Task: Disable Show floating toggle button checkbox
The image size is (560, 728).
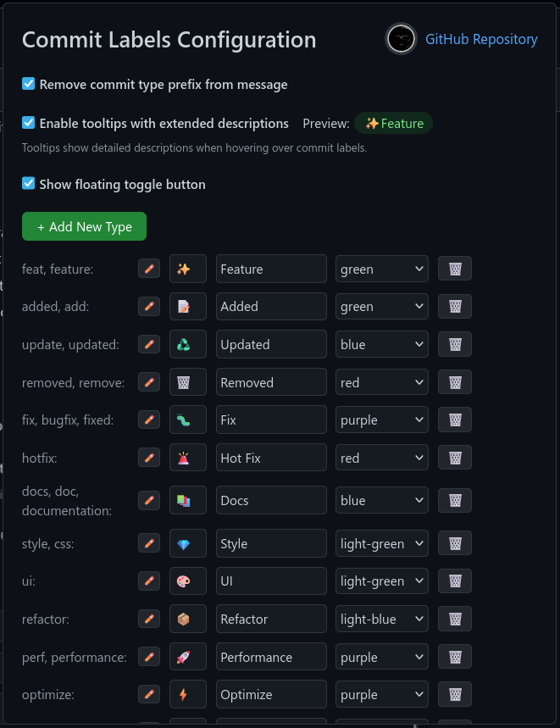Action: [x=28, y=183]
